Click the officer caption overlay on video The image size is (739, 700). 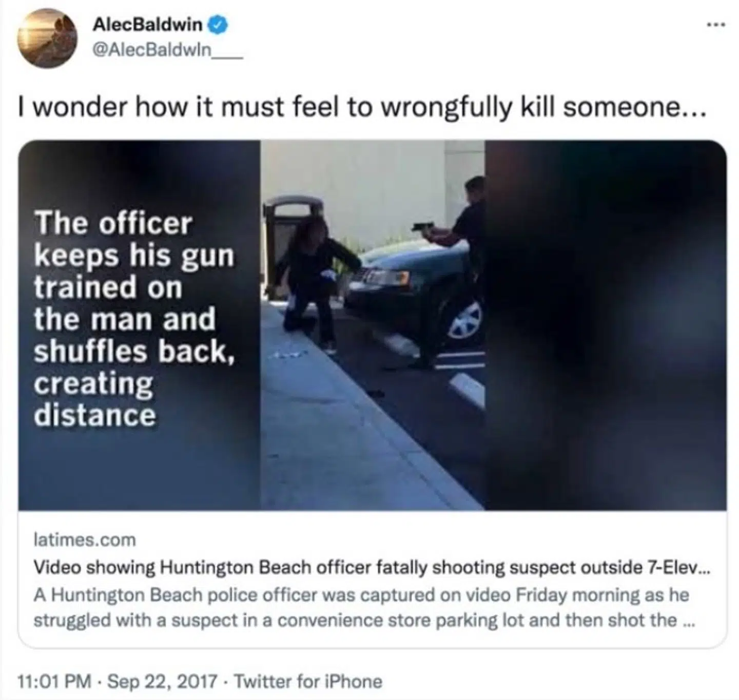click(134, 318)
